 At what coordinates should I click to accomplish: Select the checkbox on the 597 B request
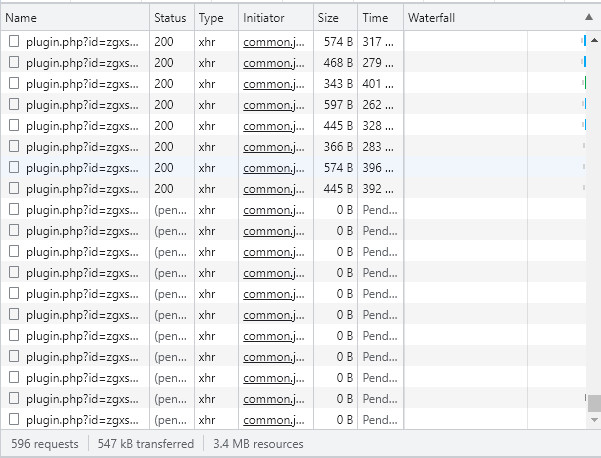coord(14,104)
